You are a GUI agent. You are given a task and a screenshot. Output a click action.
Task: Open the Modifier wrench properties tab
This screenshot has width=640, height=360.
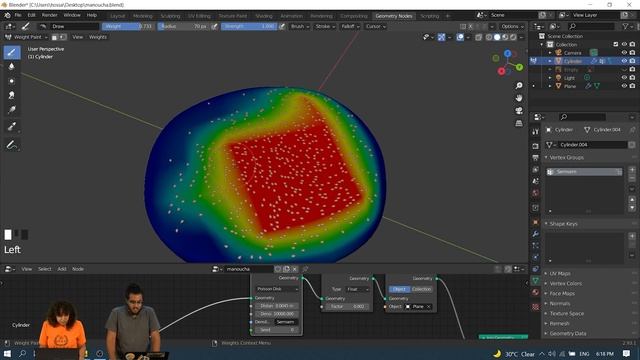[x=536, y=233]
